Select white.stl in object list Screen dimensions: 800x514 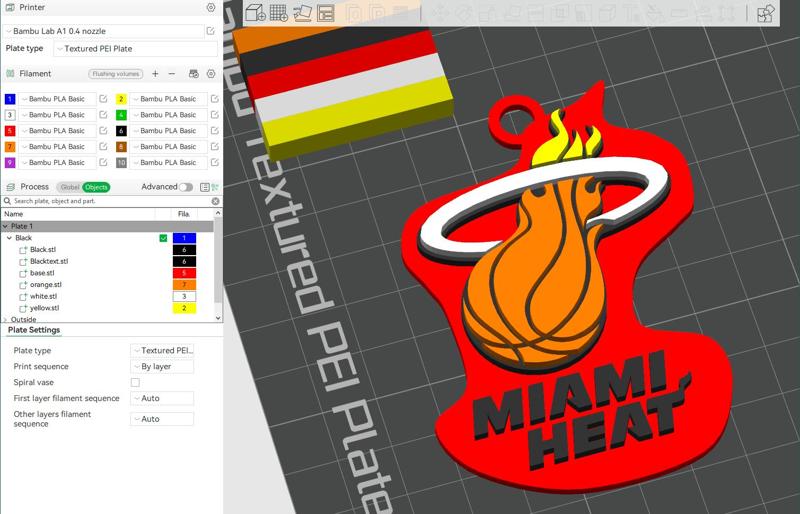(x=43, y=297)
